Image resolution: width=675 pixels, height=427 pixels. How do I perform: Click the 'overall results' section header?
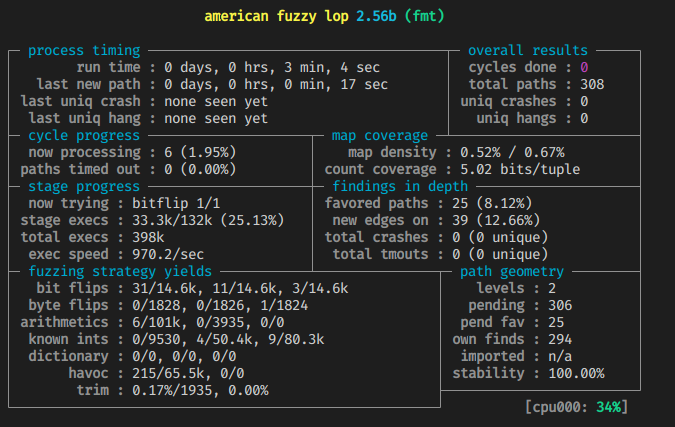528,50
